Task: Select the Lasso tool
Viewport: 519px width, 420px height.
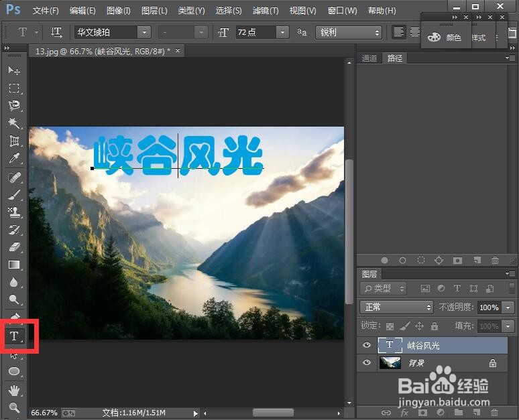Action: tap(14, 105)
